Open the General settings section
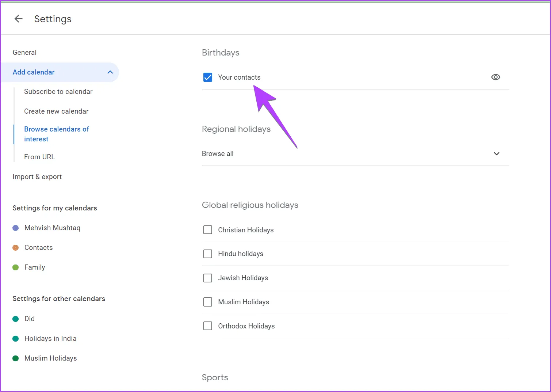Image resolution: width=551 pixels, height=392 pixels. pos(24,52)
